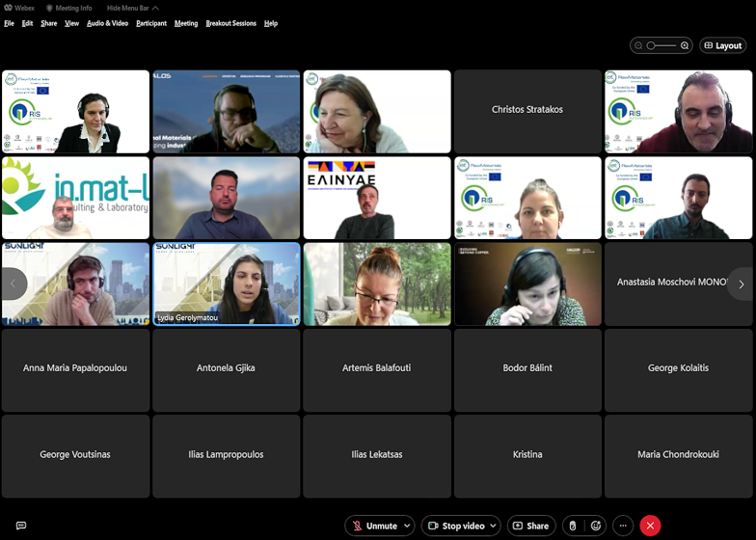Open the Layout dropdown

click(722, 45)
